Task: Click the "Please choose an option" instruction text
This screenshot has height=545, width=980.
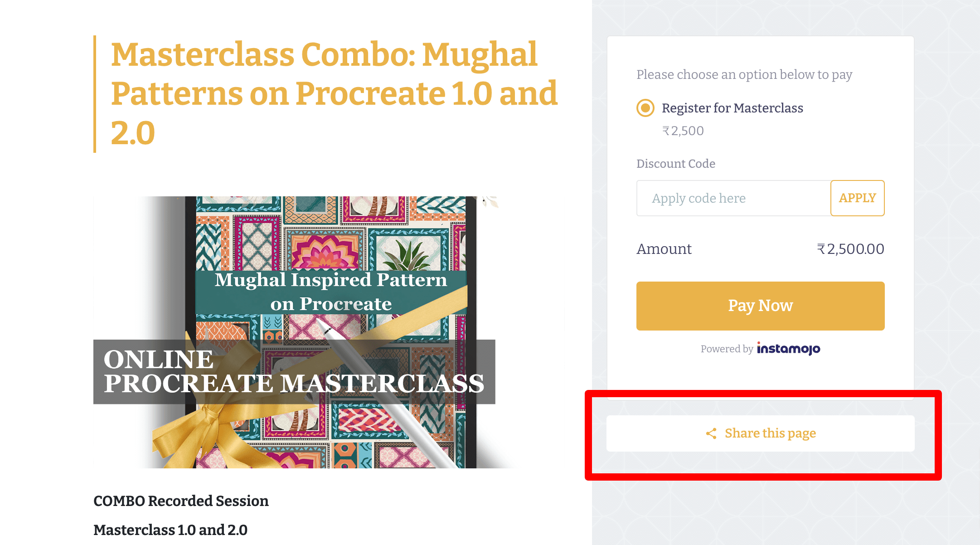Action: [744, 74]
